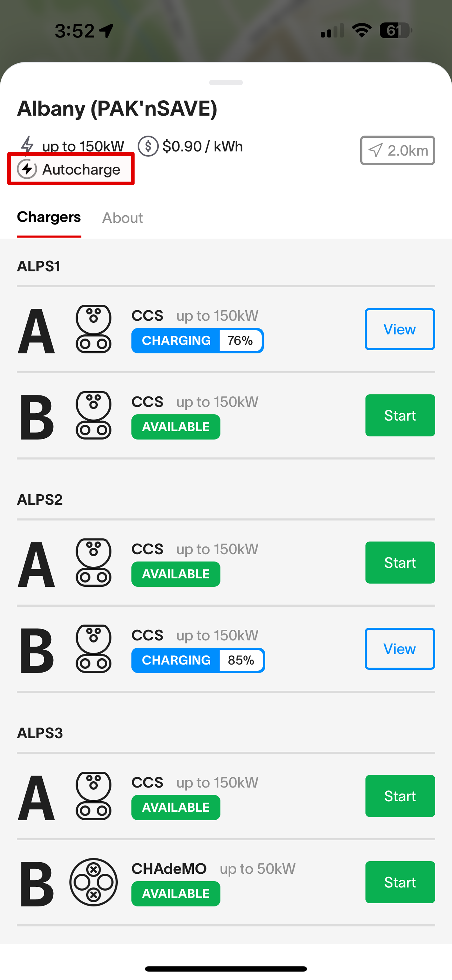Start charging on ALPS1 connector B
This screenshot has height=980, width=452.
[399, 416]
